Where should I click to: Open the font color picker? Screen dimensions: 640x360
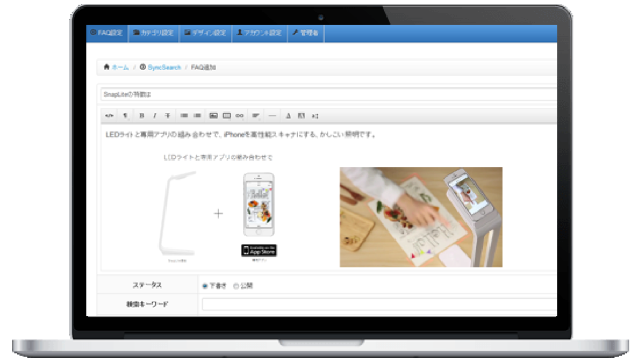click(x=288, y=116)
